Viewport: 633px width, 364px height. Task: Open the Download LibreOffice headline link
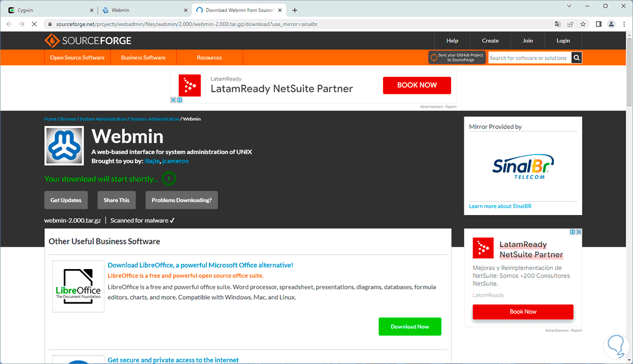click(x=200, y=265)
